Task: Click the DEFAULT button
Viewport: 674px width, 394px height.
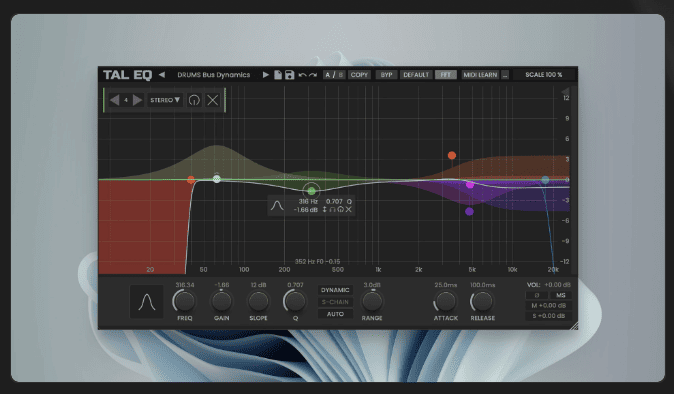Action: pyautogui.click(x=416, y=75)
